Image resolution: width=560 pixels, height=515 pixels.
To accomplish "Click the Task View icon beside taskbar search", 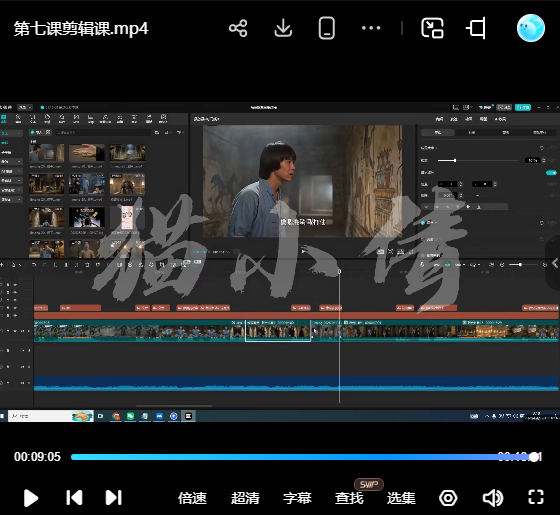I will coord(101,416).
